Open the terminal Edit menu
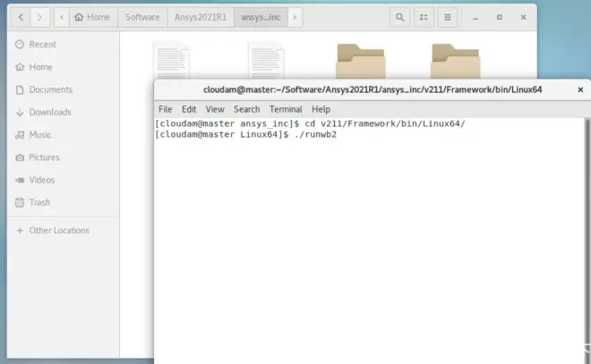The width and height of the screenshot is (591, 364). [189, 109]
